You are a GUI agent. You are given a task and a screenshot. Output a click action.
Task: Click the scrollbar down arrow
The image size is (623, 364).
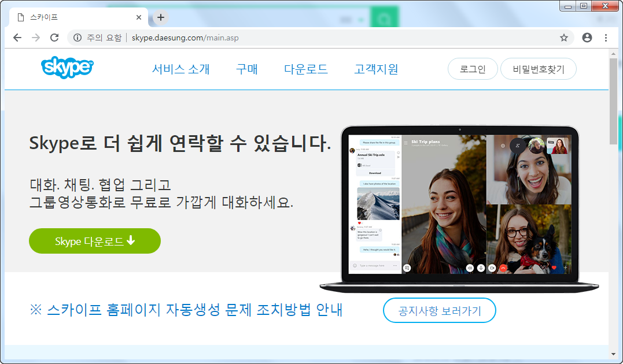pos(614,354)
